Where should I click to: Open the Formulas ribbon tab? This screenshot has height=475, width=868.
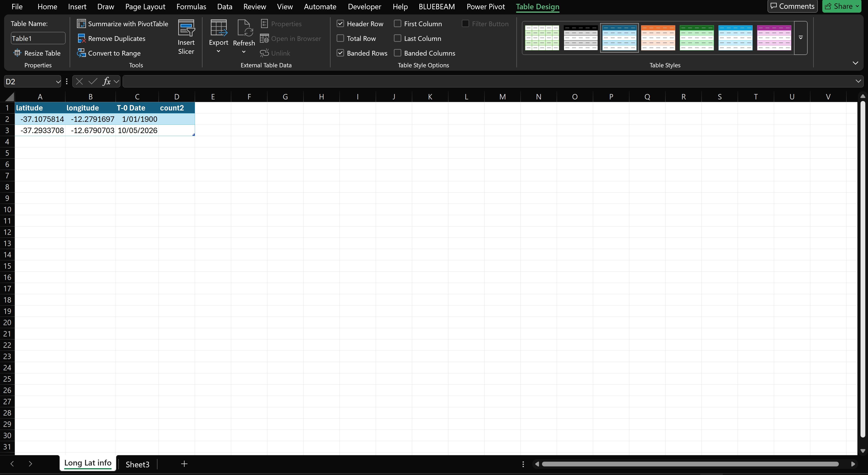coord(191,7)
